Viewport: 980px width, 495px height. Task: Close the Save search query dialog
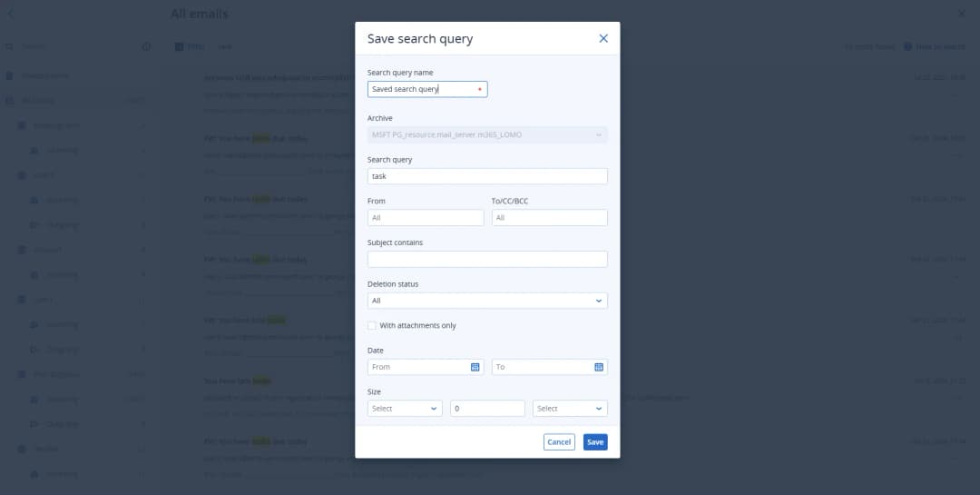603,38
